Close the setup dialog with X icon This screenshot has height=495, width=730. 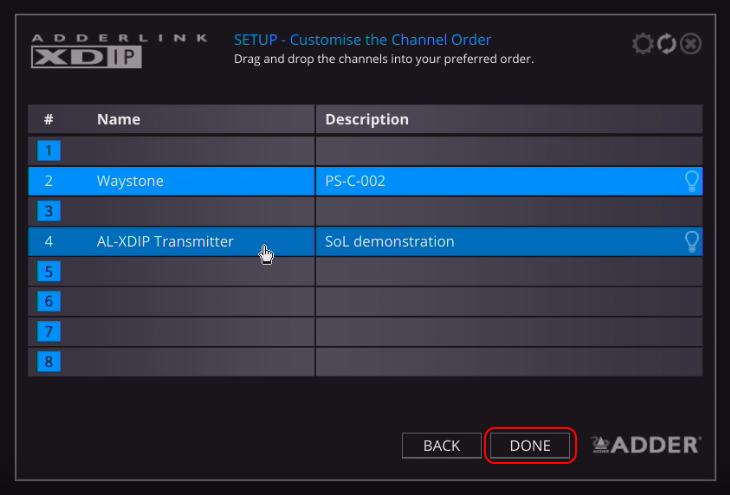690,44
